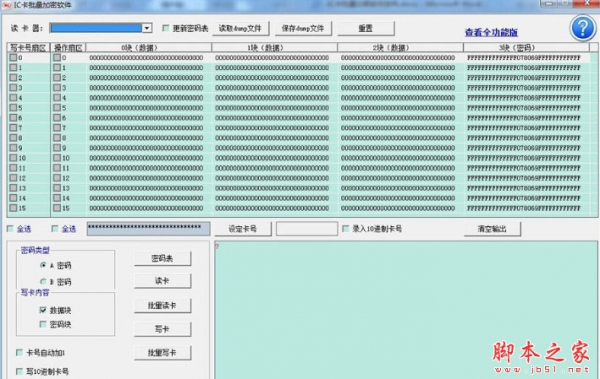Click the 重置 reset button
This screenshot has height=379, width=600.
pyautogui.click(x=366, y=28)
